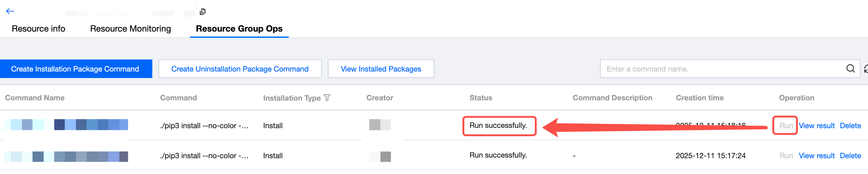The image size is (868, 174).
Task: Switch to the Resource info tab
Action: (x=38, y=28)
